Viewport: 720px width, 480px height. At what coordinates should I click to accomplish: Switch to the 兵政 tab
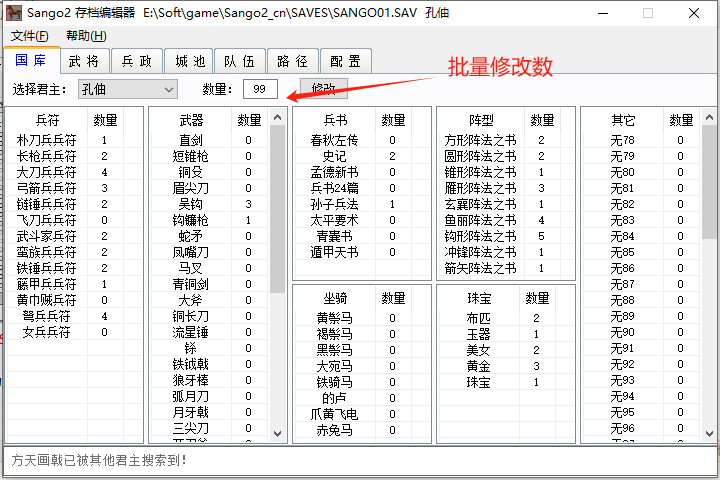(x=136, y=61)
